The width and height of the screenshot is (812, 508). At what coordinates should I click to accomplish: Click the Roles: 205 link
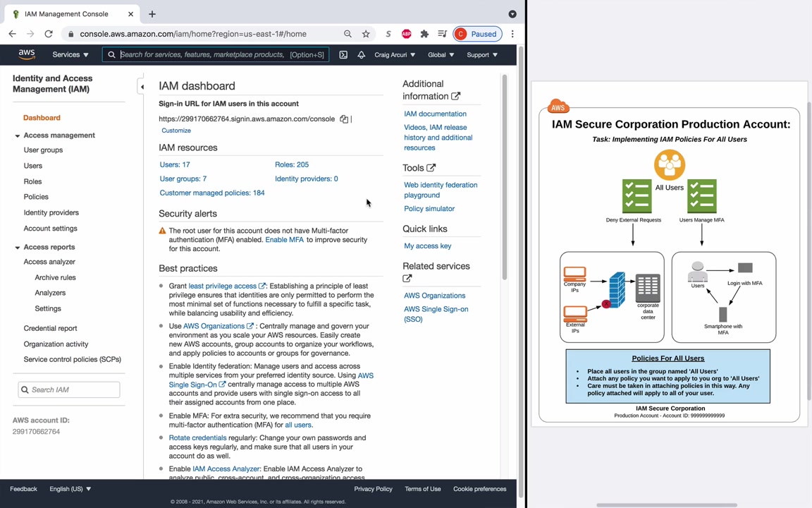click(292, 164)
